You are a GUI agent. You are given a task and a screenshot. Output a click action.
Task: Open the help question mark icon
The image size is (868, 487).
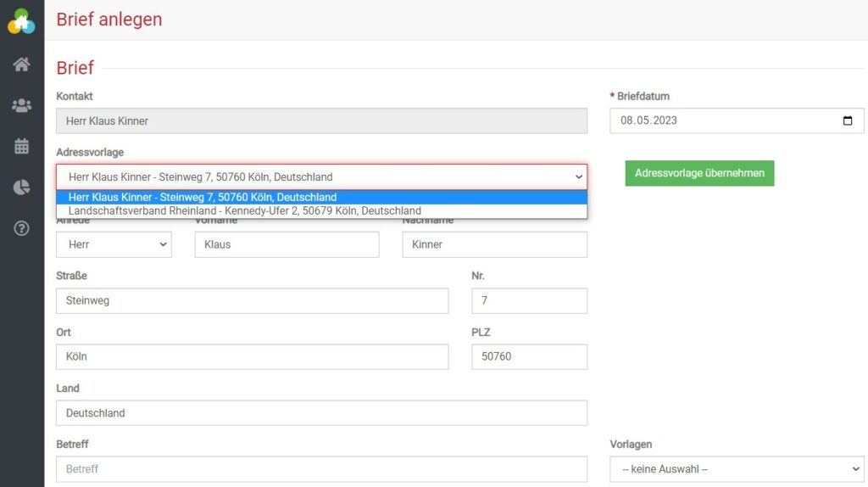[21, 228]
